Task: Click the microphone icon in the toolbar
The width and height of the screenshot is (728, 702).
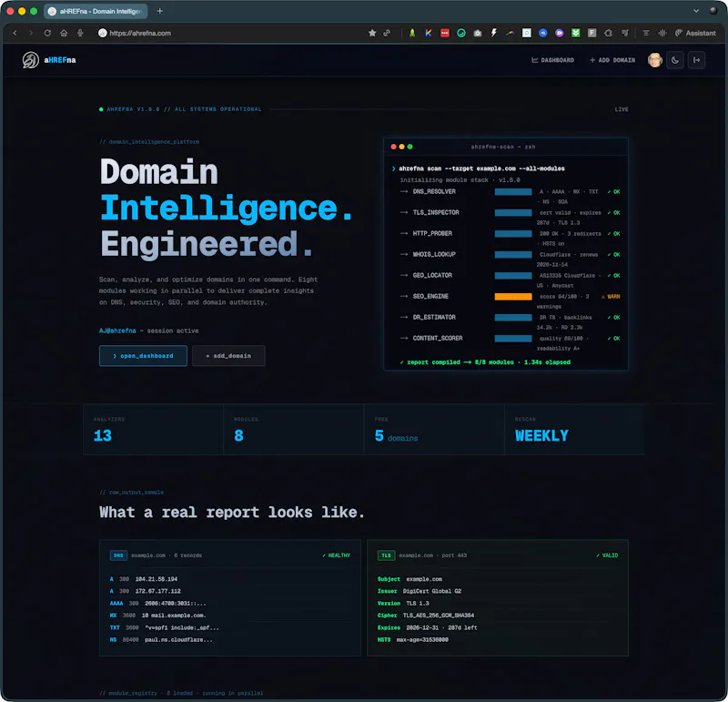Action: click(80, 33)
